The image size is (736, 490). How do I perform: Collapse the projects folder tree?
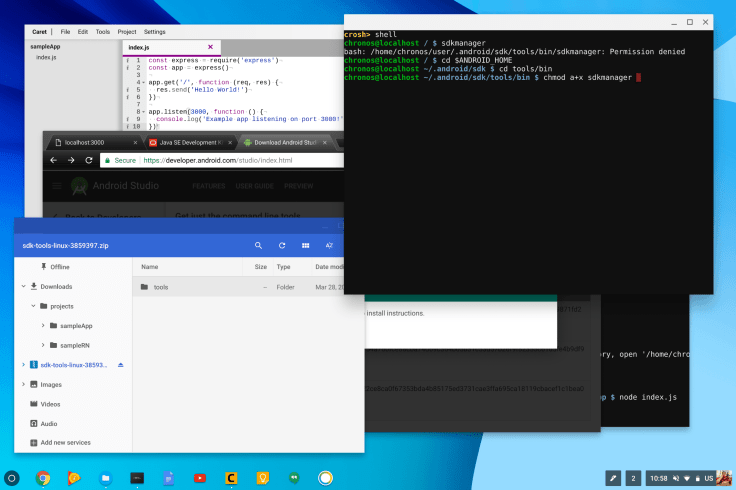(32, 306)
